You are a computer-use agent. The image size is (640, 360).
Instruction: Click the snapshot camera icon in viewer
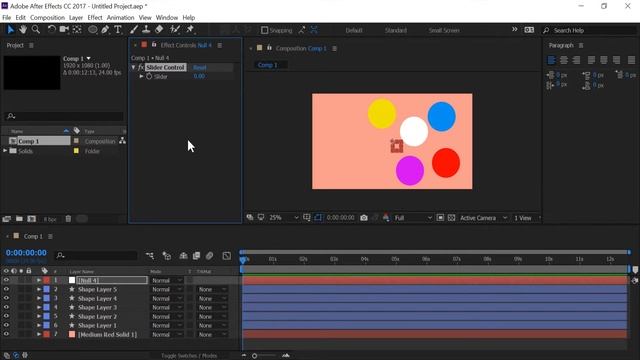[364, 218]
